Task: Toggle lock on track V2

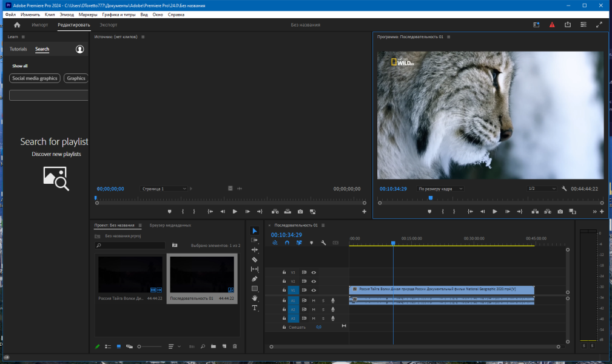Action: click(284, 281)
